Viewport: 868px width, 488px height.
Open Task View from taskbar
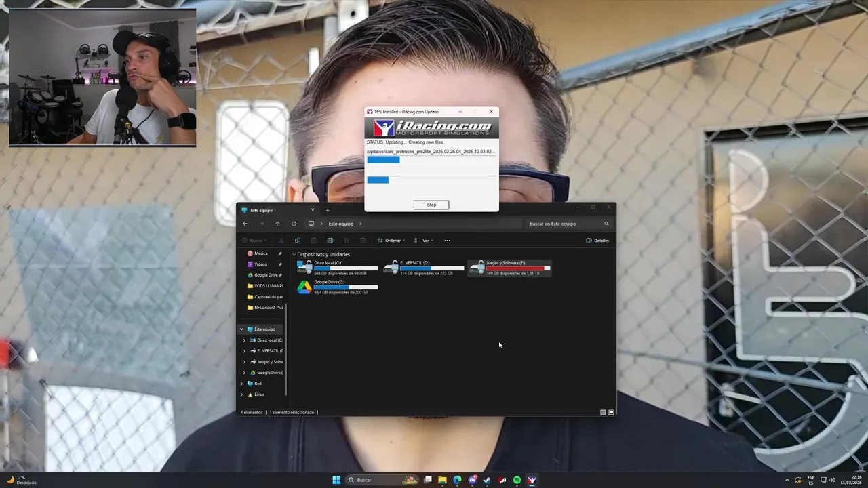(x=428, y=480)
